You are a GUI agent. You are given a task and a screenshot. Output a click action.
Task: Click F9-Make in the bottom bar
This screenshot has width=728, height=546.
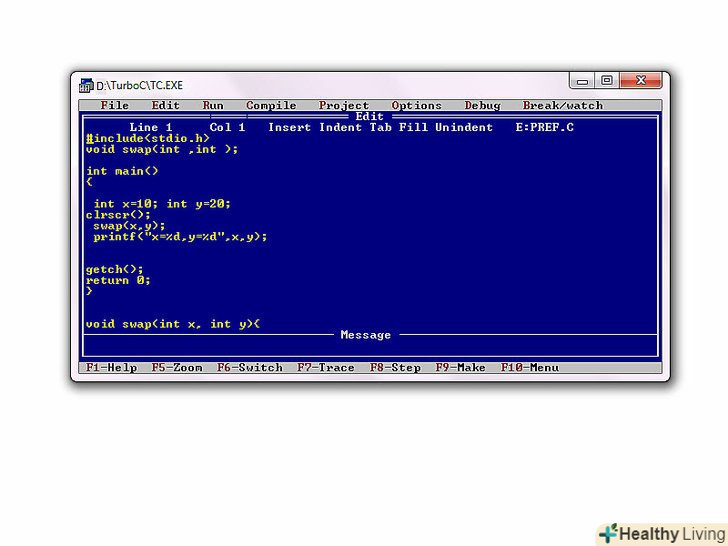point(461,368)
